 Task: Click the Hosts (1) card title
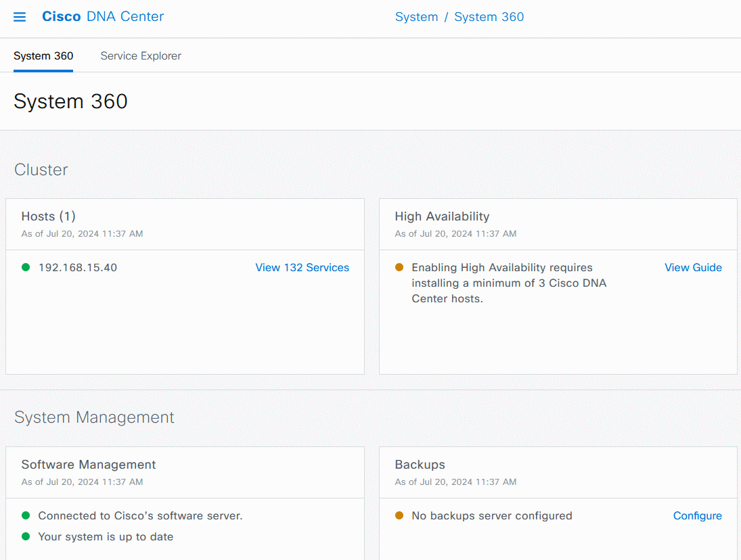49,216
